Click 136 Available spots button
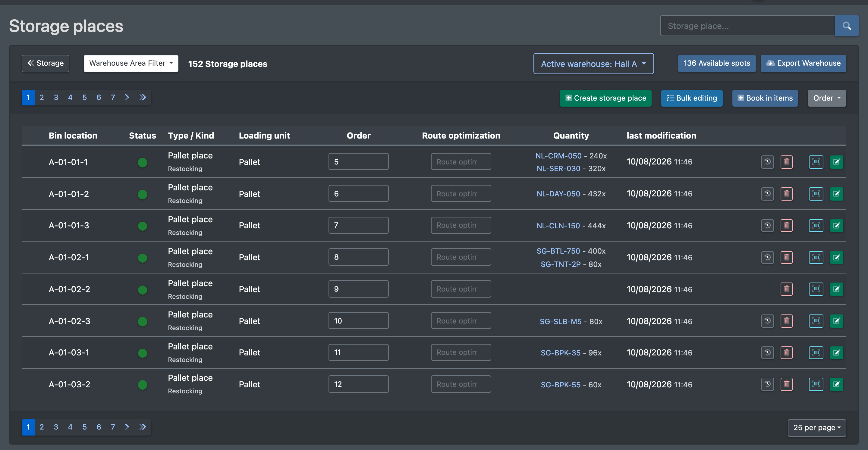 (716, 63)
